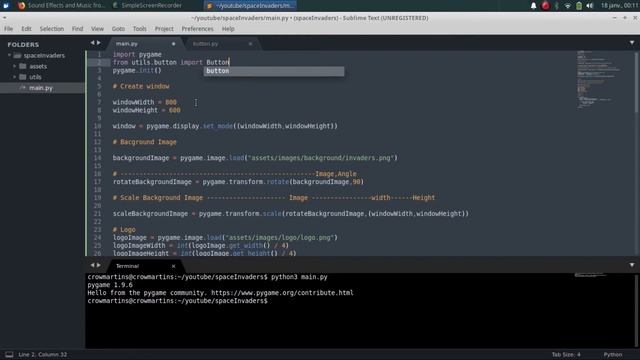Change the Python syntax selector
This screenshot has height=360, width=640.
tap(613, 355)
